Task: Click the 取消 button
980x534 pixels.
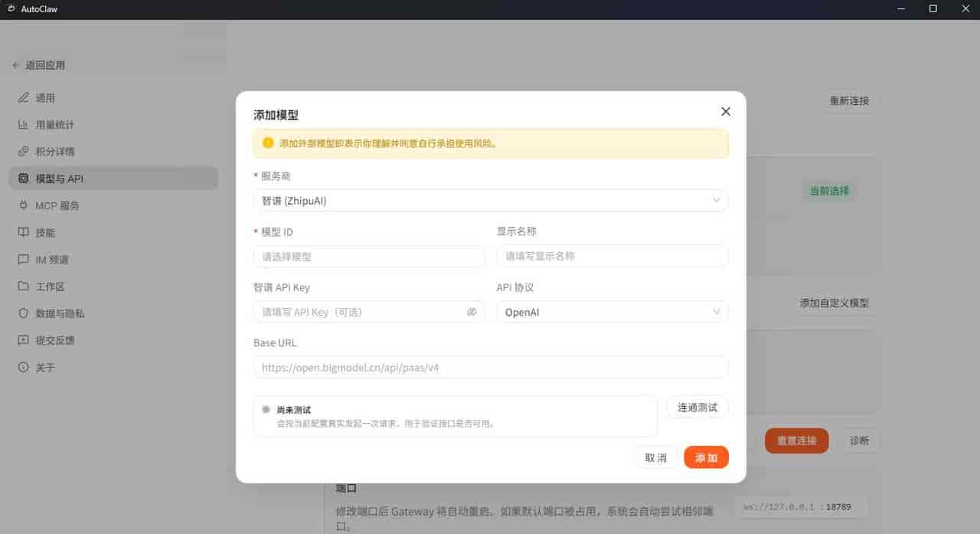Action: [656, 457]
